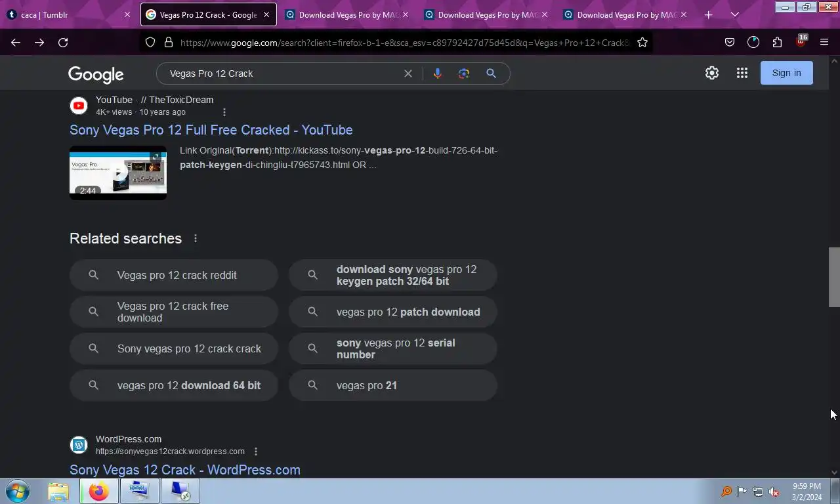This screenshot has height=504, width=840.
Task: Go forward with the browser forward arrow
Action: pos(39,42)
